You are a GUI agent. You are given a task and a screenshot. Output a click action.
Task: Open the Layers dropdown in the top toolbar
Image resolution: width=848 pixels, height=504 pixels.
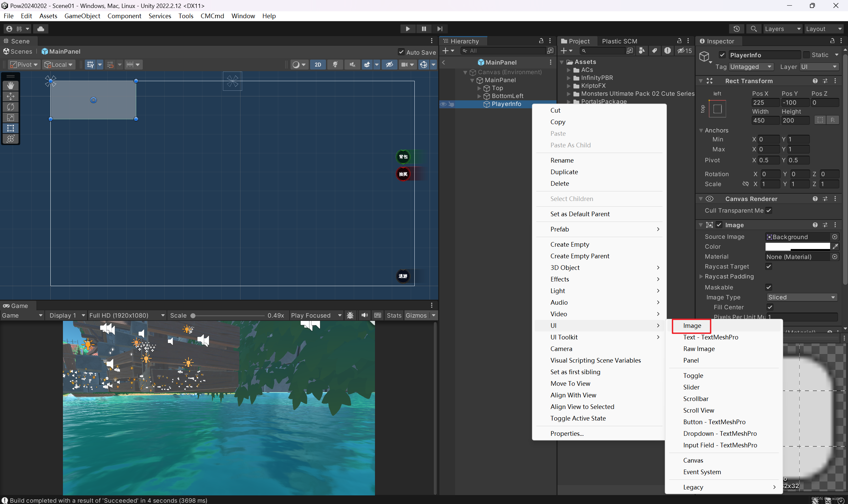tap(783, 28)
